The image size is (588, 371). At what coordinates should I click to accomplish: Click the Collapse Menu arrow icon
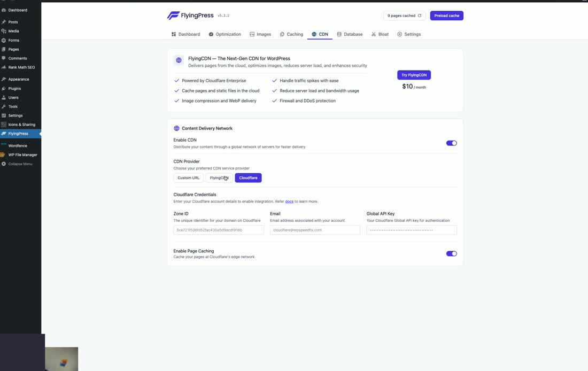(4, 164)
